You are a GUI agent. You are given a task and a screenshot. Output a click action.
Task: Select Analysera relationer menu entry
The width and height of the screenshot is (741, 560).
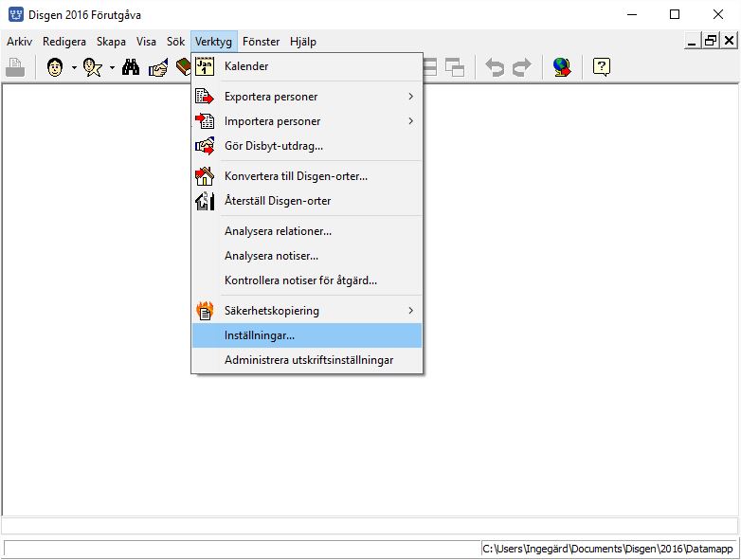[307, 231]
